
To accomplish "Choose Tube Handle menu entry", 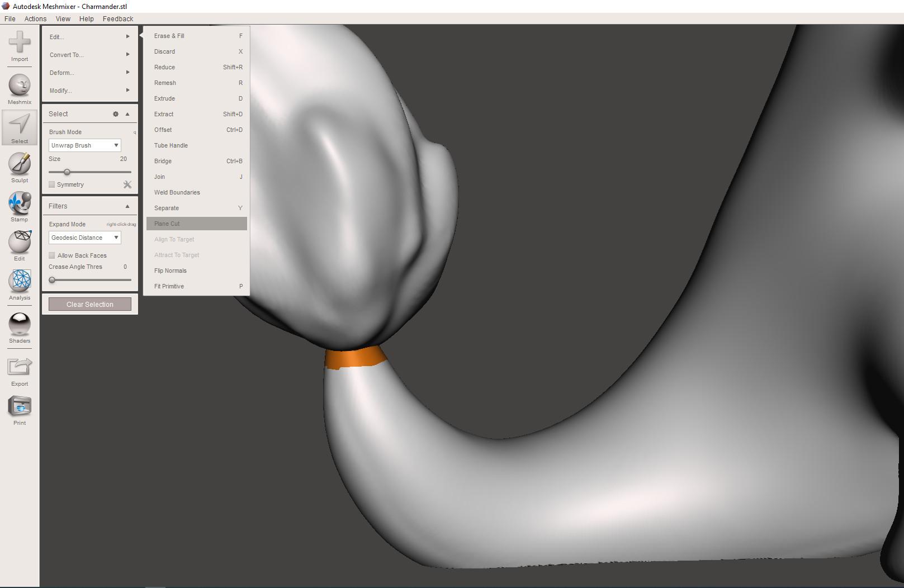I will tap(197, 145).
